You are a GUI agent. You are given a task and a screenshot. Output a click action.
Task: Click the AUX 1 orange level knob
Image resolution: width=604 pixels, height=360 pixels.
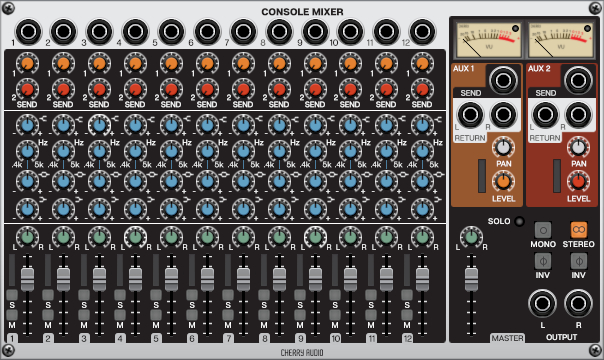point(503,181)
